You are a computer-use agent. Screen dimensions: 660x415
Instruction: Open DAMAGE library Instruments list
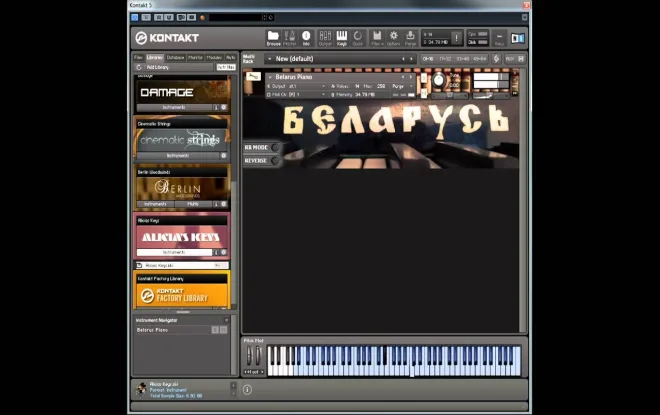click(x=174, y=107)
